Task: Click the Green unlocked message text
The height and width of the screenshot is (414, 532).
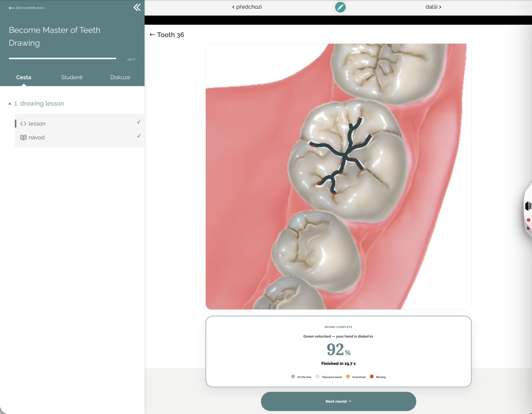Action: point(338,336)
